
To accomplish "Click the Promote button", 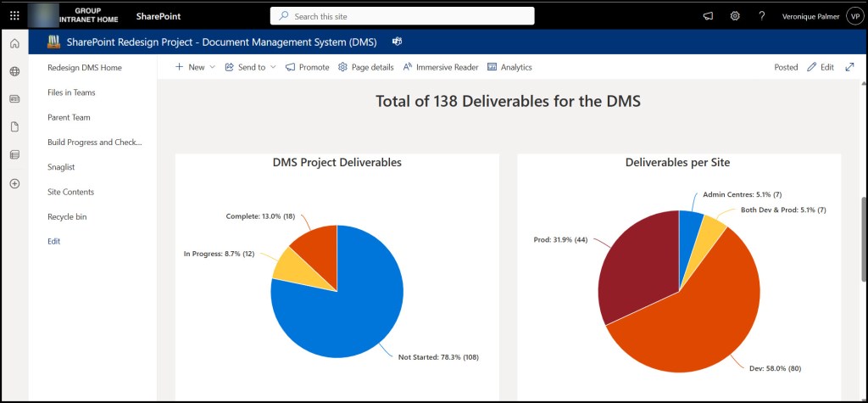I will 307,67.
